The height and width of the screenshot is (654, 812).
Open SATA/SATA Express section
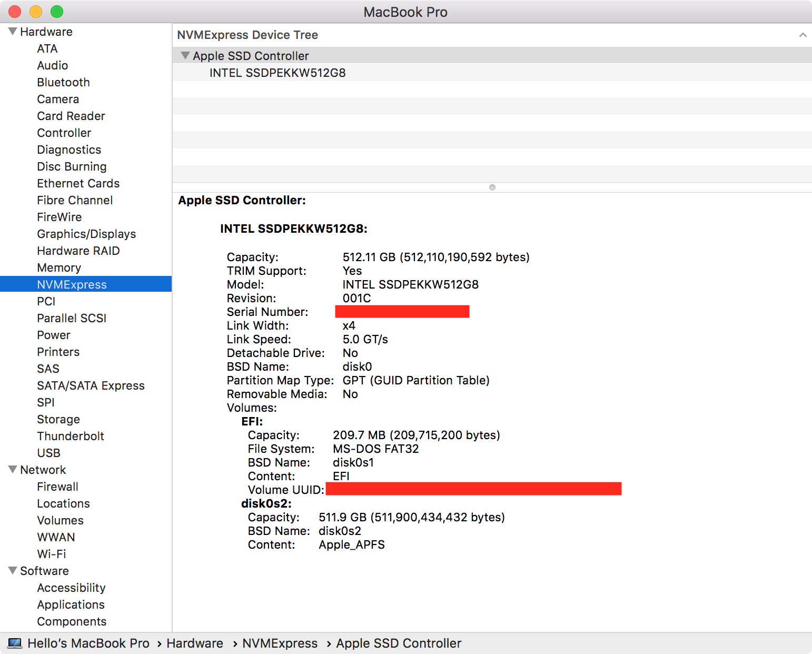(x=91, y=385)
